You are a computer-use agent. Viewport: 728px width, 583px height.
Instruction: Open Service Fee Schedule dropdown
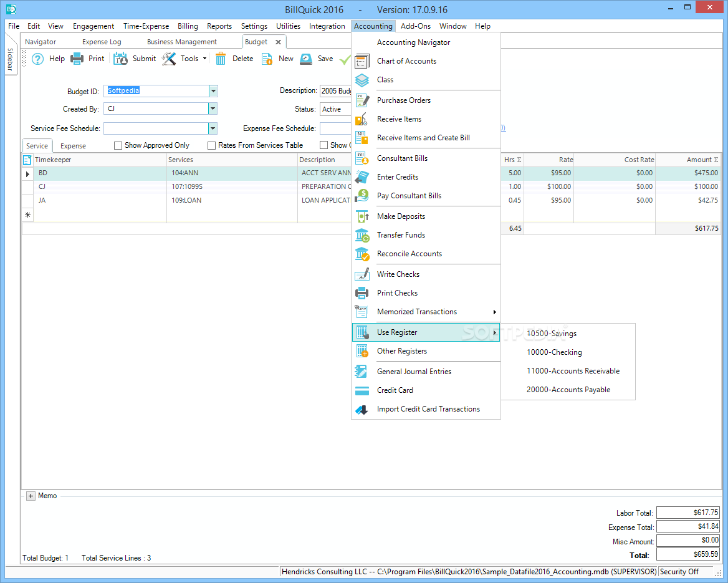[x=213, y=128]
